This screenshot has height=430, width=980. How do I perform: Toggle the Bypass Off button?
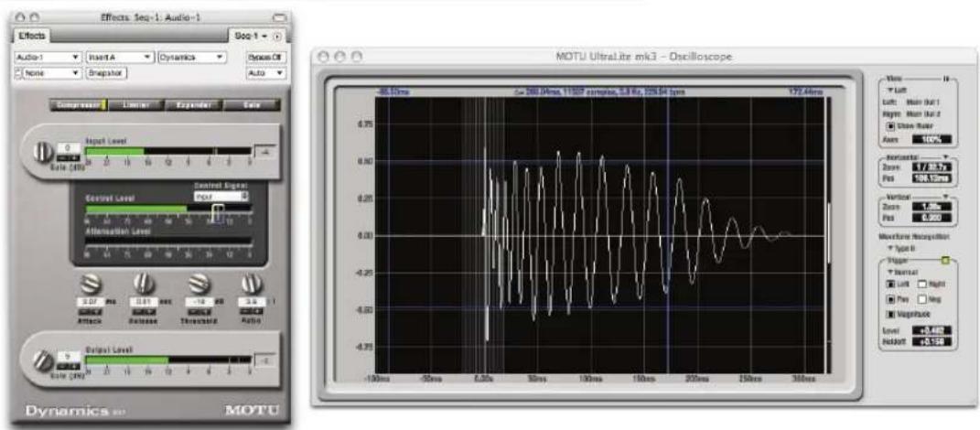pos(267,57)
